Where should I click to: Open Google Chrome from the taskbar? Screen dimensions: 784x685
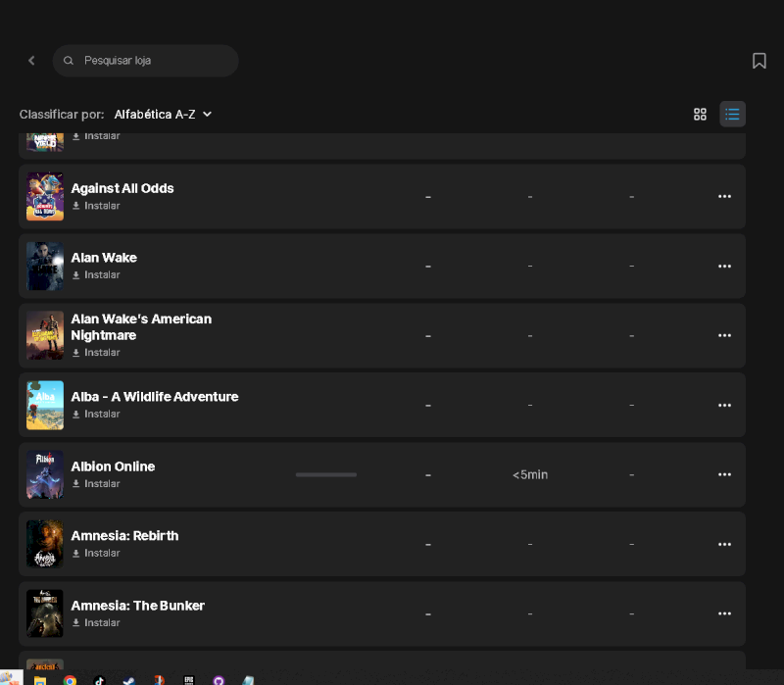point(70,680)
